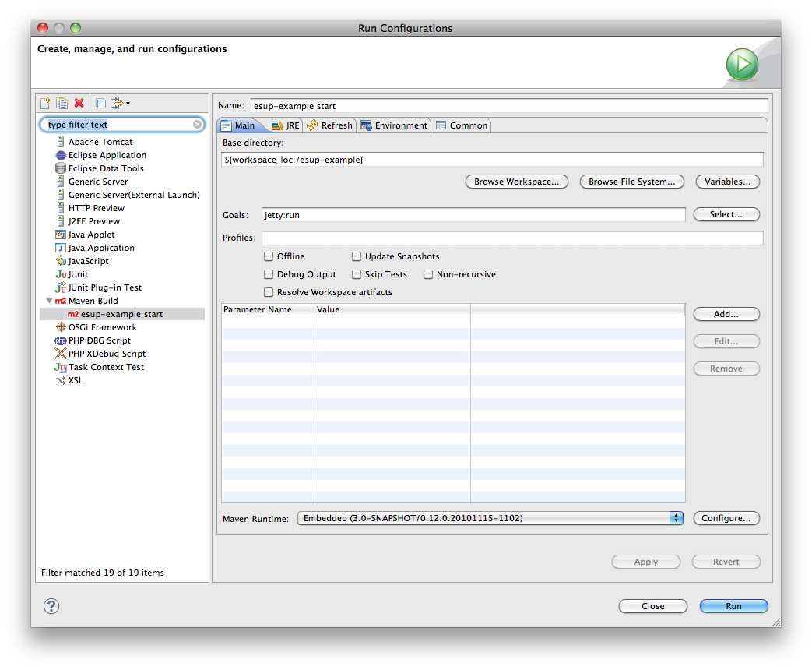The width and height of the screenshot is (812, 670).
Task: Open the Environment tab
Action: (x=394, y=125)
